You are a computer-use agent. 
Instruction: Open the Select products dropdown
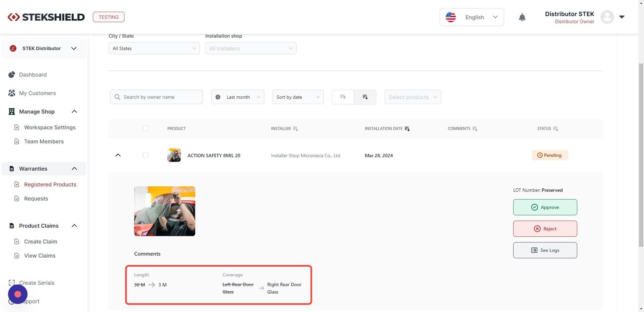[x=413, y=97]
